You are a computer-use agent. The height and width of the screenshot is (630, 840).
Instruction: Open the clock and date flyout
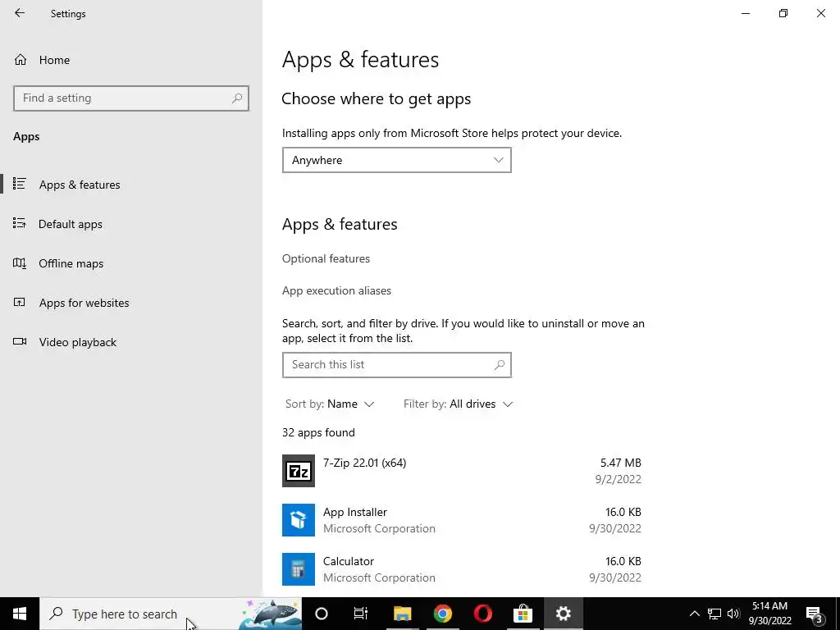769,614
